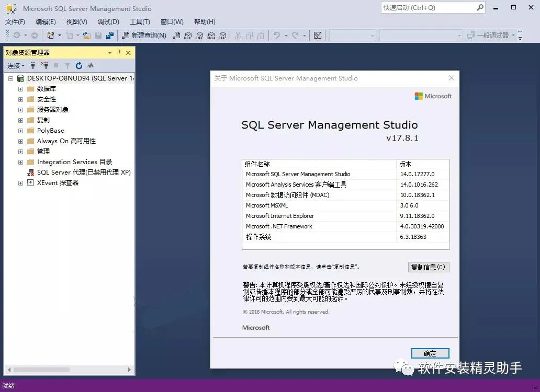Click the quick launch magnifier icon
This screenshot has width=540, height=392.
[x=480, y=7]
